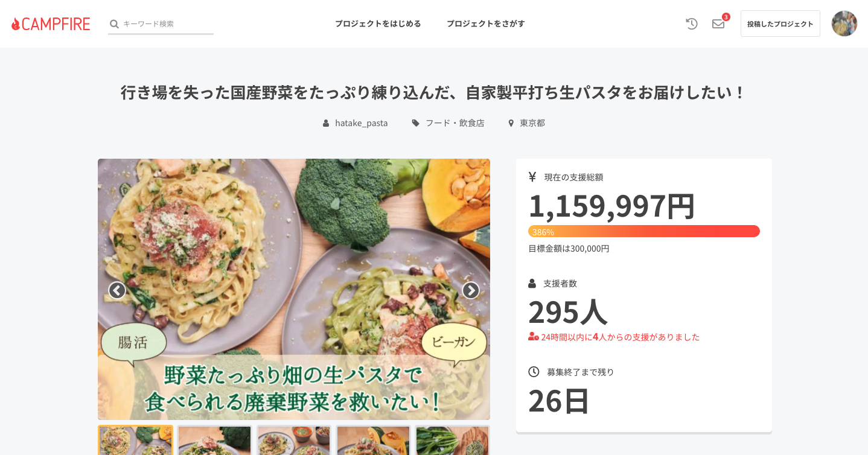Viewport: 868px width, 455px height.
Task: Show previous slide with left arrow
Action: pos(117,290)
